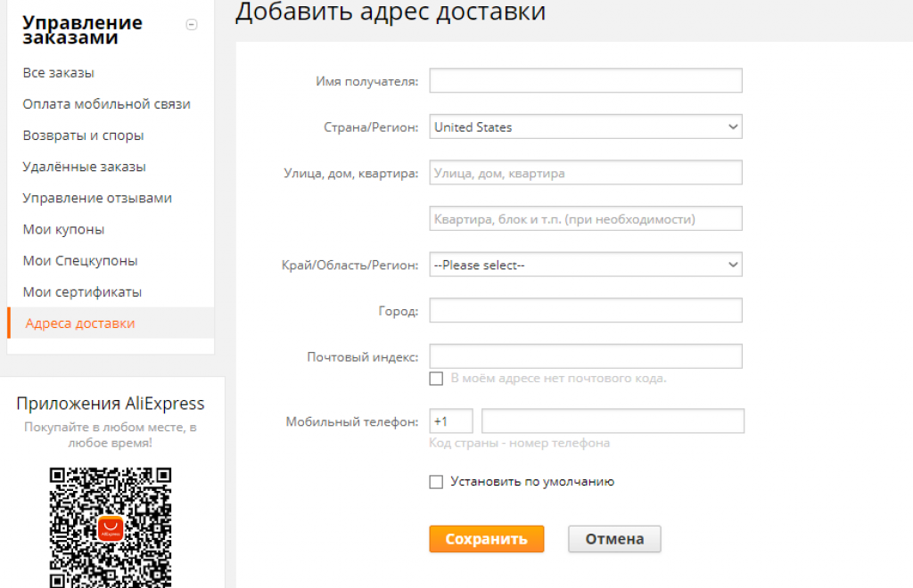Click the AliExpress app QR code
Screen dimensions: 913x588
(x=111, y=527)
